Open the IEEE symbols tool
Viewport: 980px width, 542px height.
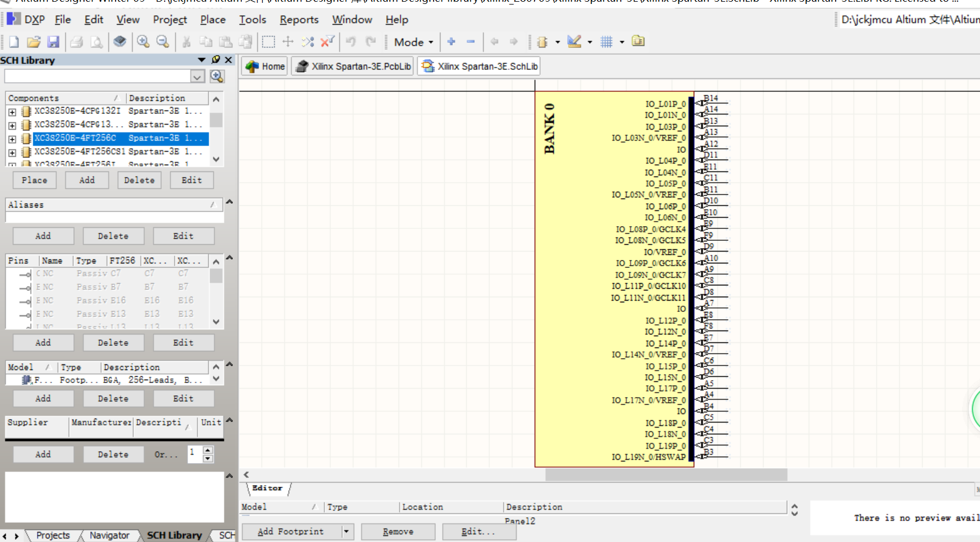[x=542, y=42]
